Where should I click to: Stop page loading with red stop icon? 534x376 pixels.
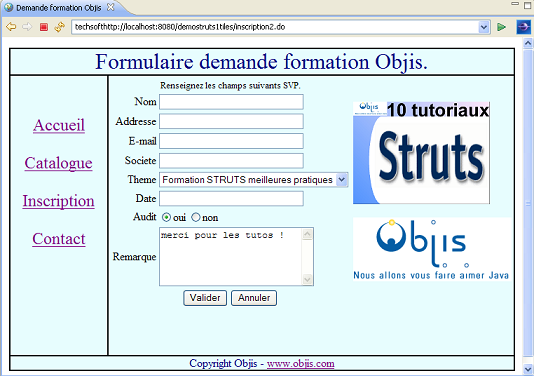coord(44,27)
